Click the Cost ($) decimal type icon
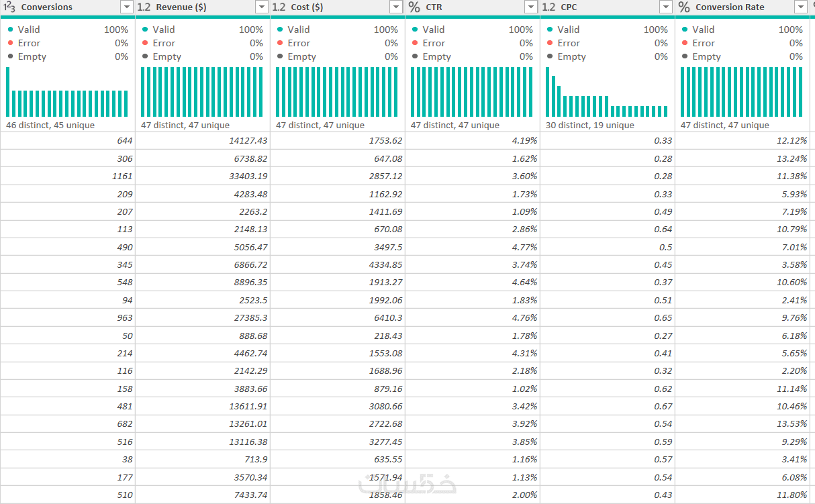The width and height of the screenshot is (815, 504). click(279, 7)
